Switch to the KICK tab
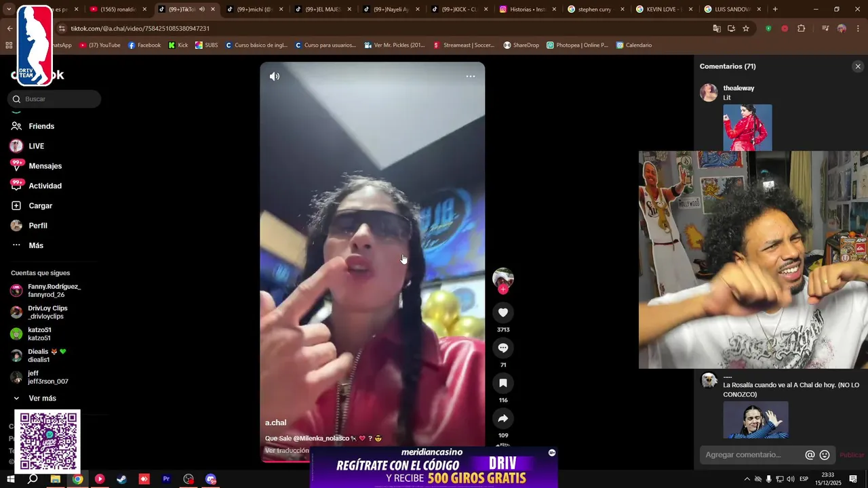Screen dimensions: 868x488 458,9
